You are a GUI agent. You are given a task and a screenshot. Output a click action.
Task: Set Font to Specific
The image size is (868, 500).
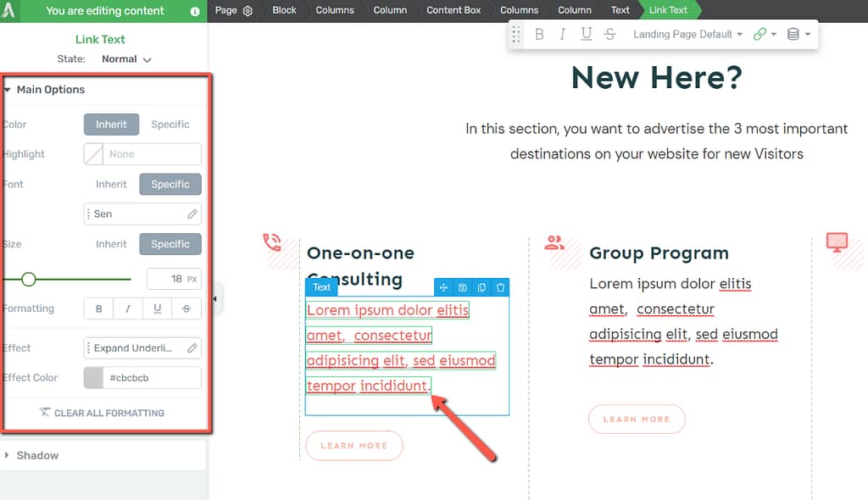click(x=170, y=185)
